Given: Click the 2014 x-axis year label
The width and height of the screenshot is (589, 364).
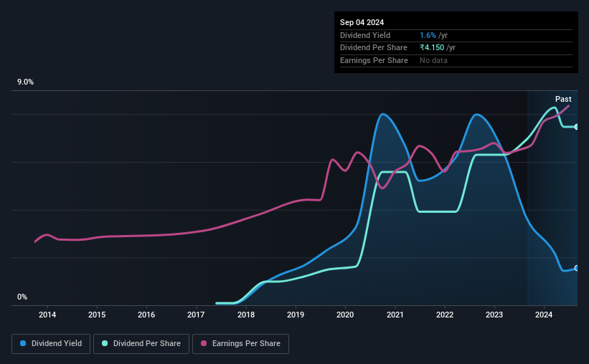Looking at the screenshot, I should coord(47,315).
